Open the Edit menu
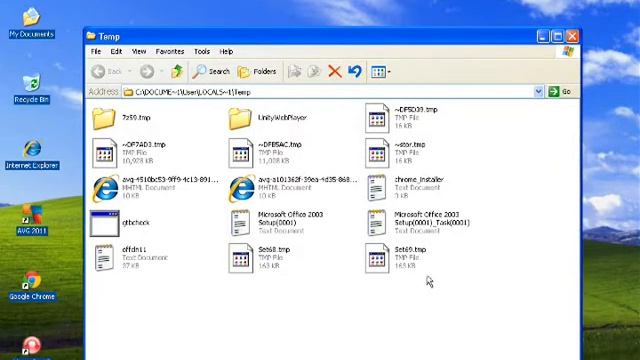The height and width of the screenshot is (360, 640). click(116, 51)
